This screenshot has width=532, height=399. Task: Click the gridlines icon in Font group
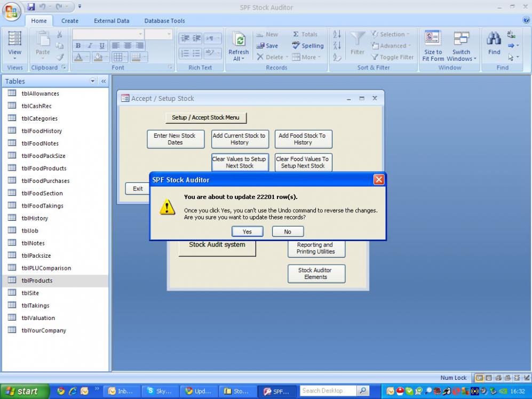pos(118,57)
